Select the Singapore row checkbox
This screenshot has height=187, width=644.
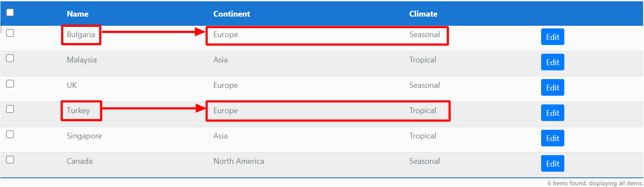(10, 135)
